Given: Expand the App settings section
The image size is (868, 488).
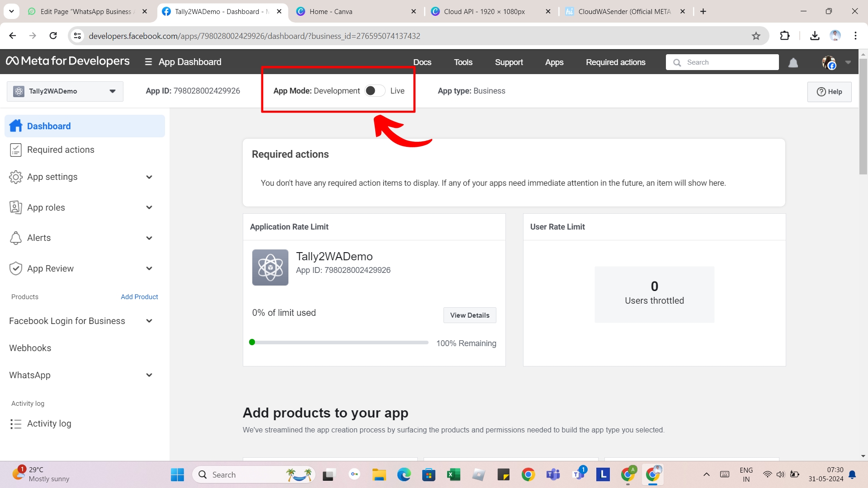Looking at the screenshot, I should coord(149,177).
